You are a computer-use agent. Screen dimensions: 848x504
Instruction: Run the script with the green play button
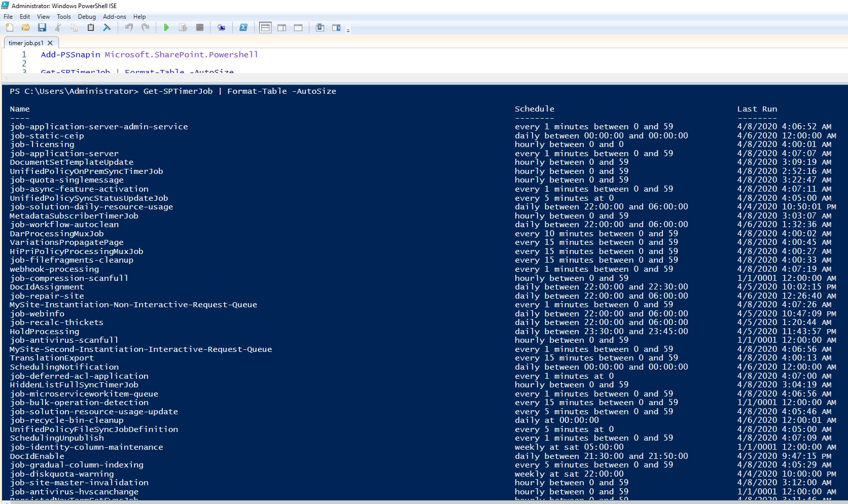[x=166, y=28]
